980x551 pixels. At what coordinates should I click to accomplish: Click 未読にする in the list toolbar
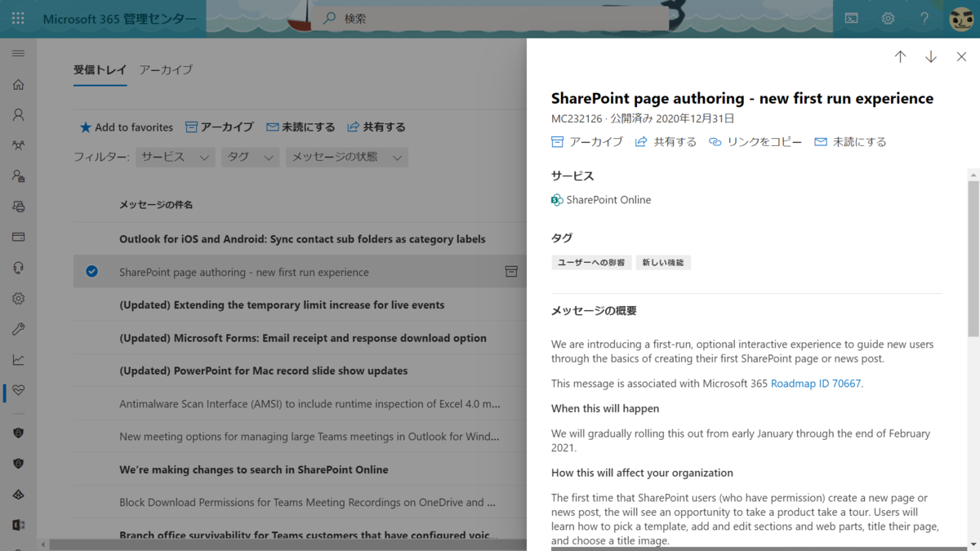301,127
